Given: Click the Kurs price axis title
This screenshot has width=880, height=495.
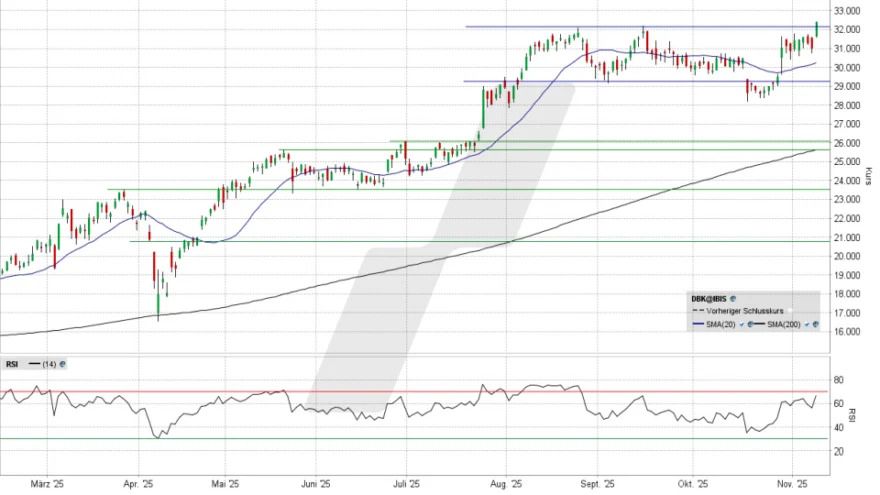Looking at the screenshot, I should tap(871, 175).
